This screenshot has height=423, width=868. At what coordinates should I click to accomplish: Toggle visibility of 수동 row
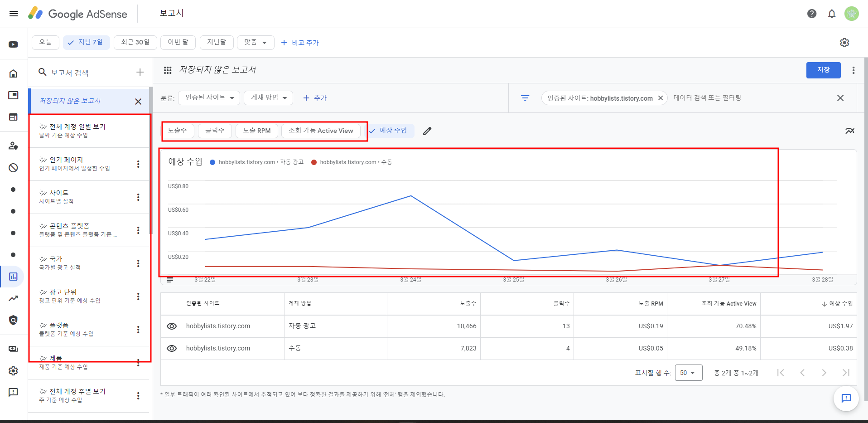tap(172, 349)
